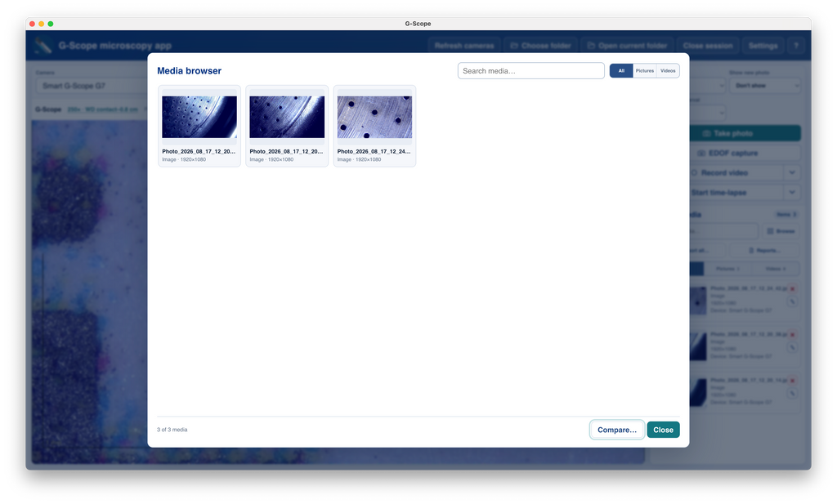Click the Reports… document button

click(x=765, y=250)
